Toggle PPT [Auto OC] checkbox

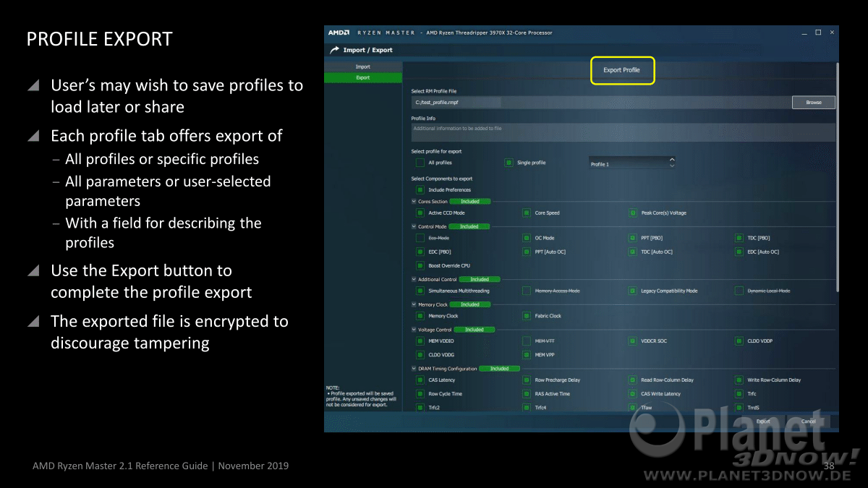click(527, 252)
